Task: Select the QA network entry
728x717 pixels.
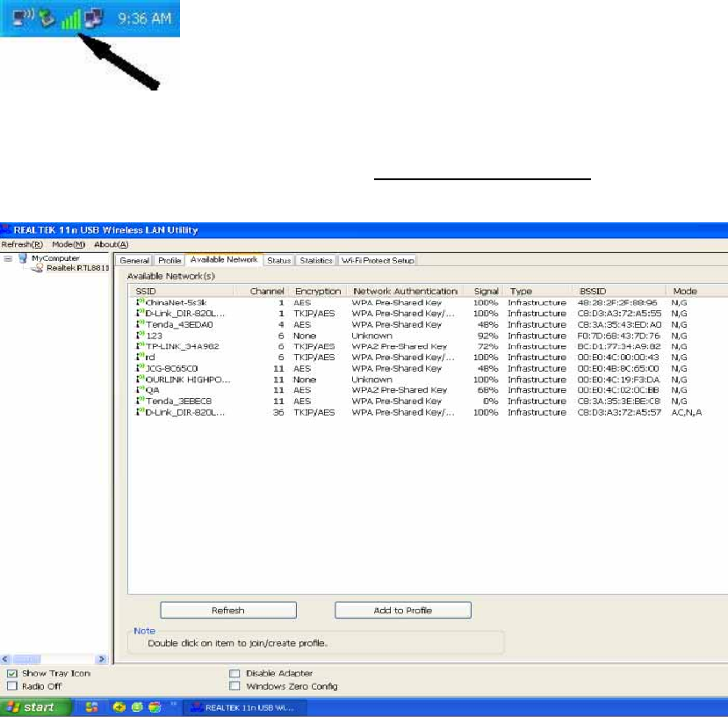Action: (x=418, y=390)
